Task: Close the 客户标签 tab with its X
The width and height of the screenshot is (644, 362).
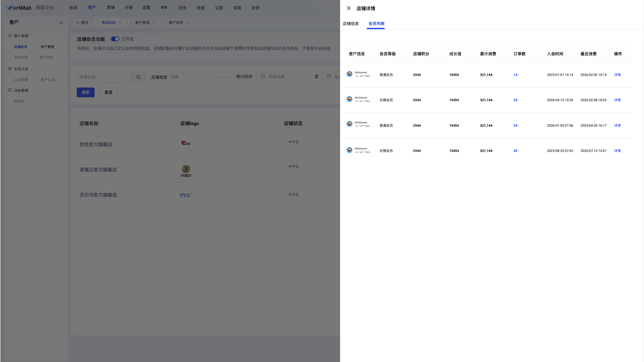Action: [188, 23]
